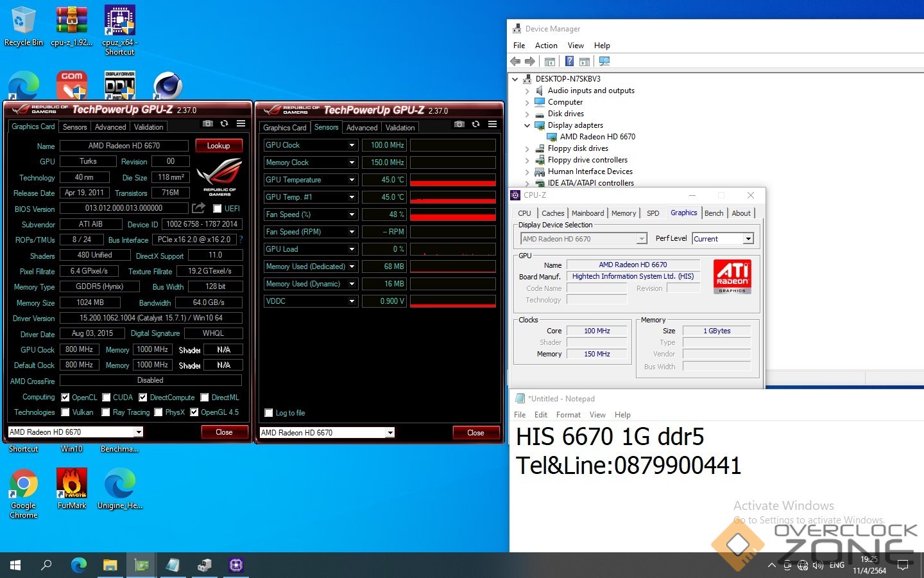
Task: Open File Explorer from the taskbar
Action: (x=110, y=565)
